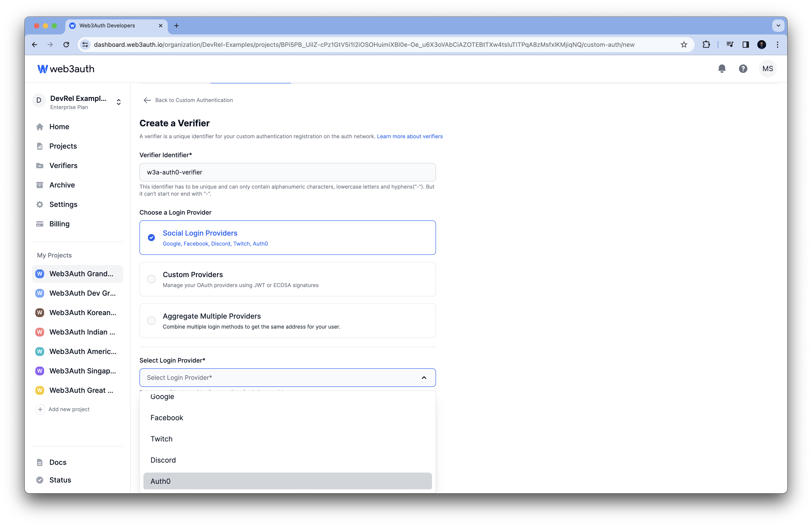Open the Docs sidebar link
The image size is (812, 526).
point(77,462)
